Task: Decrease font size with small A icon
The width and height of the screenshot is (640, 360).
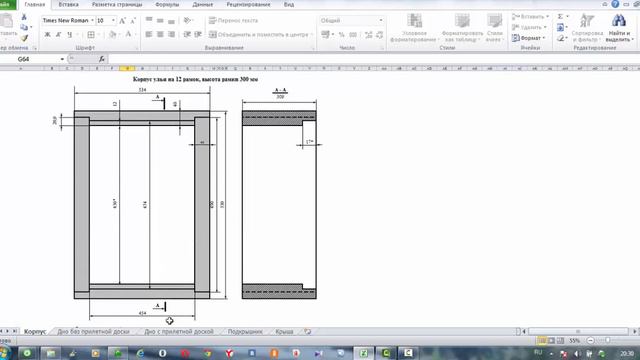Action: 133,20
